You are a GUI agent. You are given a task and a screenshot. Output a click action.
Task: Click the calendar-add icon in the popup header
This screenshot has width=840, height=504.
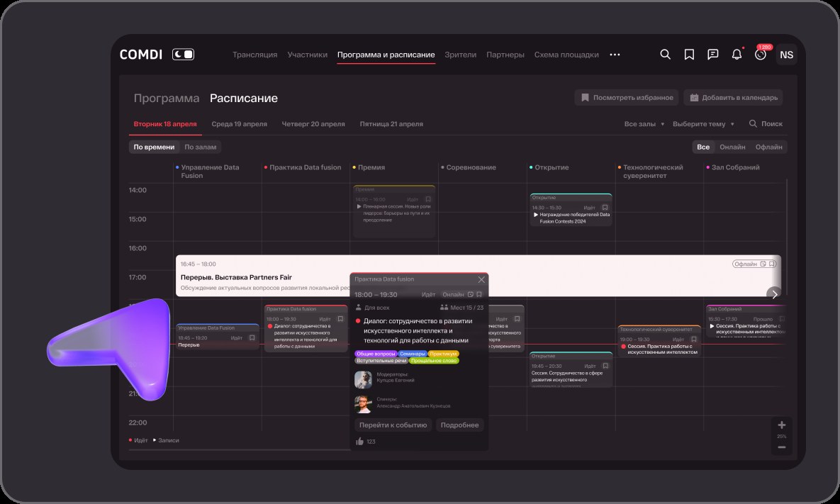(471, 295)
